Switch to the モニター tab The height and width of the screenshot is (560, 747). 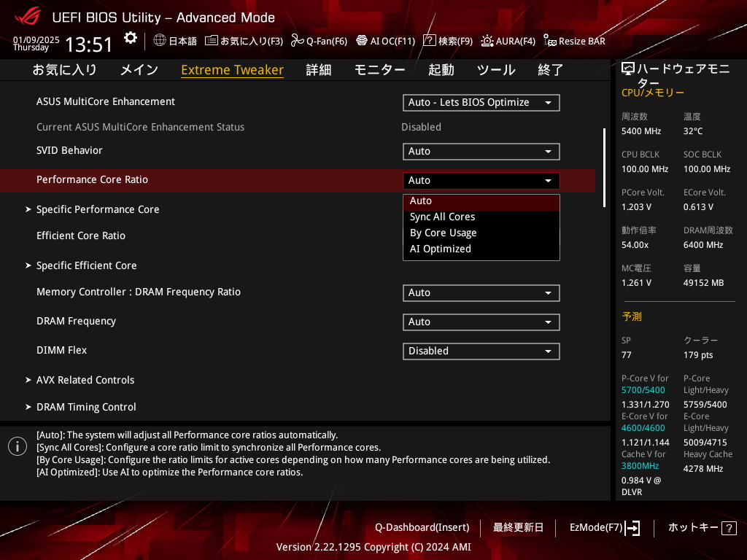point(379,70)
